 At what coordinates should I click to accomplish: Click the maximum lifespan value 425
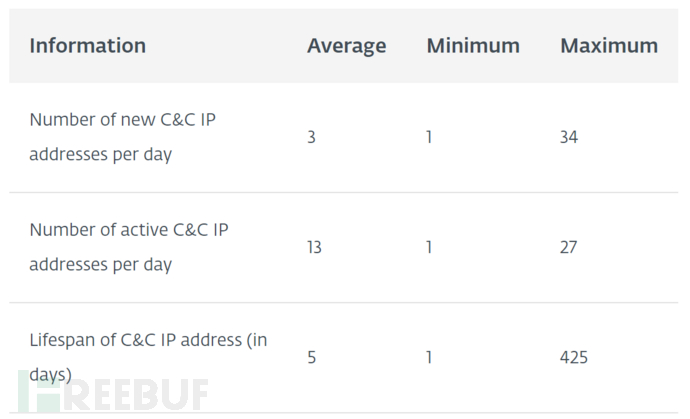coord(574,357)
